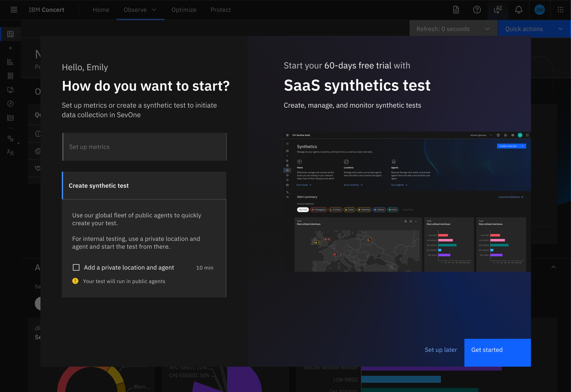Open the JW user profile avatar
The width and height of the screenshot is (571, 392).
[540, 10]
